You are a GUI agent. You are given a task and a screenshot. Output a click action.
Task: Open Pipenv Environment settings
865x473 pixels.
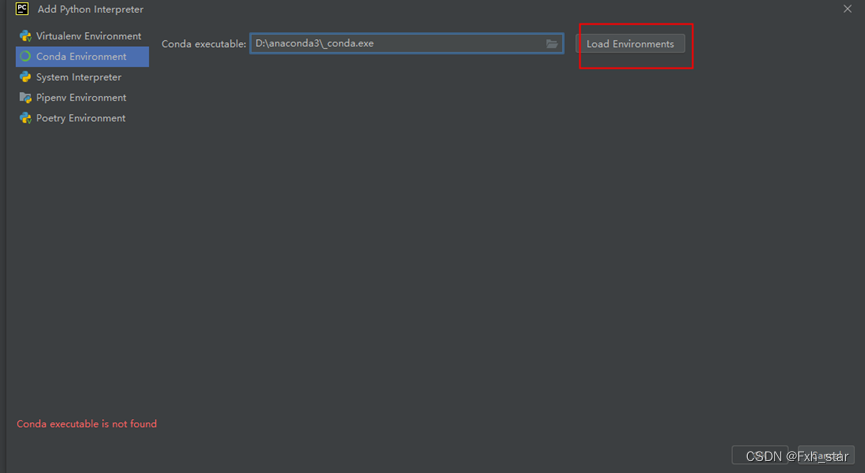pos(82,97)
